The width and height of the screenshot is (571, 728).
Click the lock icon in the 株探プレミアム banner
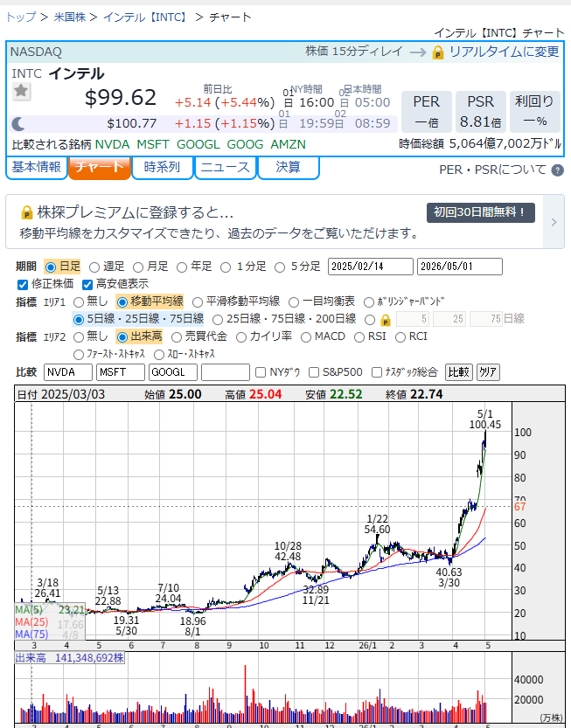point(27,212)
